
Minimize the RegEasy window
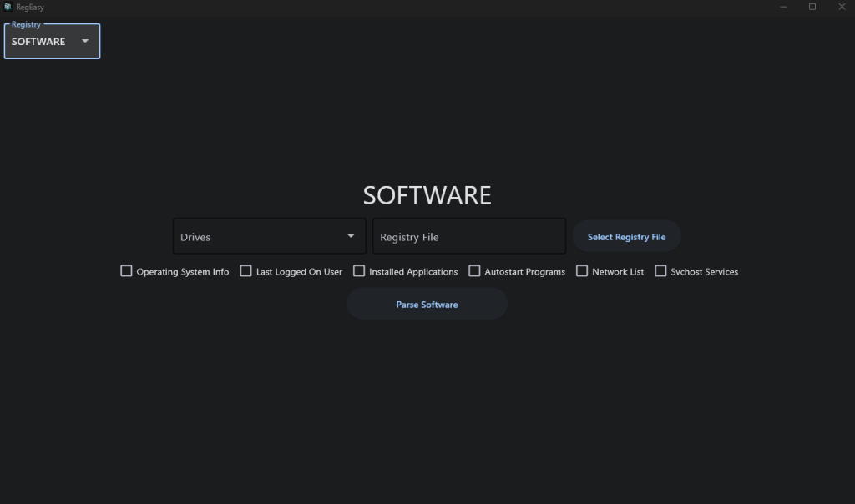[783, 7]
